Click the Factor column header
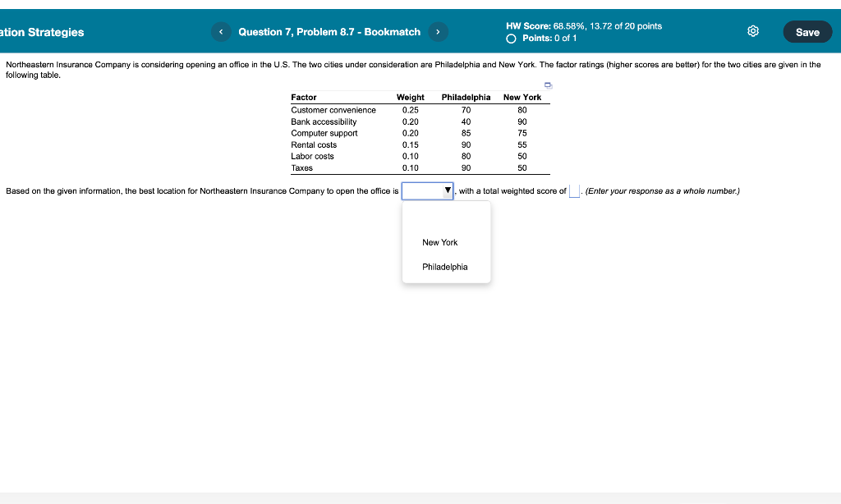Screen dimensions: 841x504 (x=304, y=97)
